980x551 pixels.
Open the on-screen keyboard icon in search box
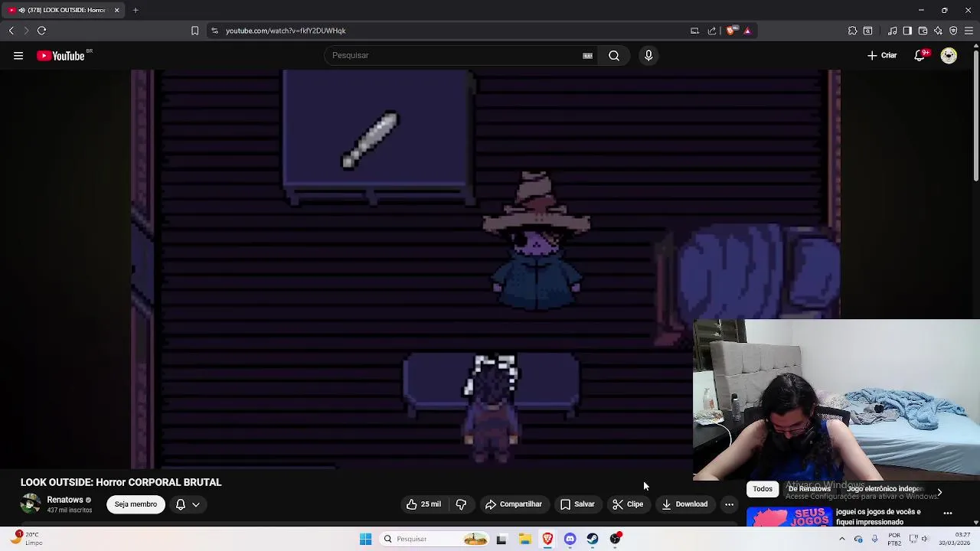(587, 55)
